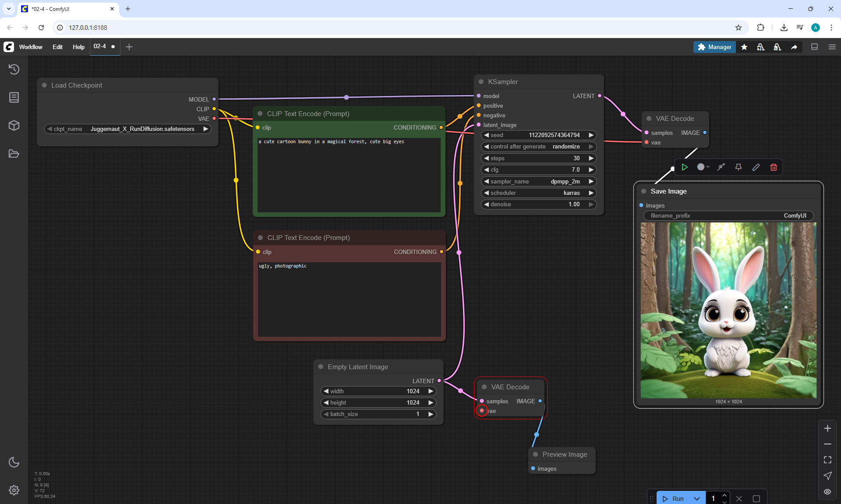Open the Edit menu
This screenshot has width=841, height=504.
(57, 47)
